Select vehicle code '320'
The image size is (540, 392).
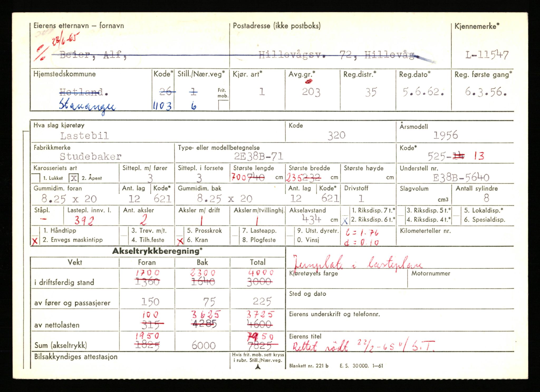pyautogui.click(x=336, y=135)
